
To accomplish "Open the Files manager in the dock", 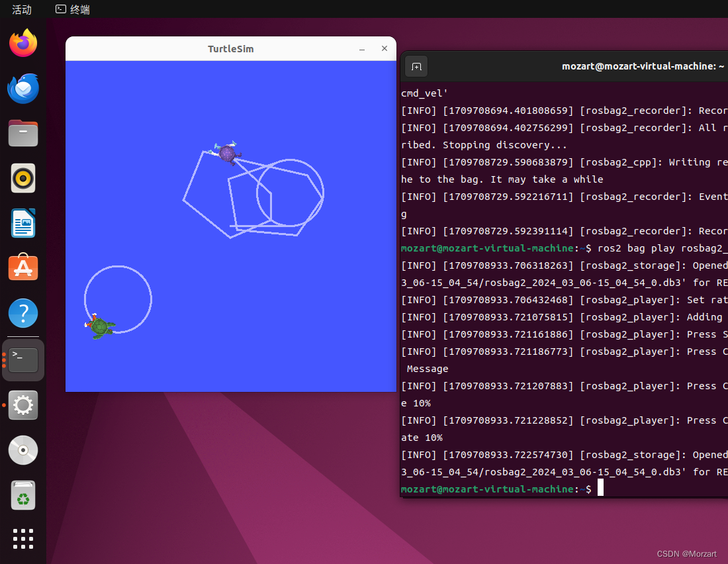I will (23, 133).
